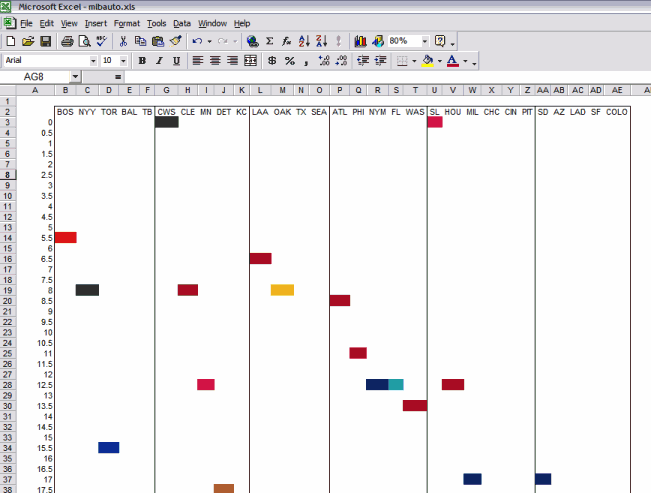Align text left in cell
The width and height of the screenshot is (651, 493).
pos(198,61)
